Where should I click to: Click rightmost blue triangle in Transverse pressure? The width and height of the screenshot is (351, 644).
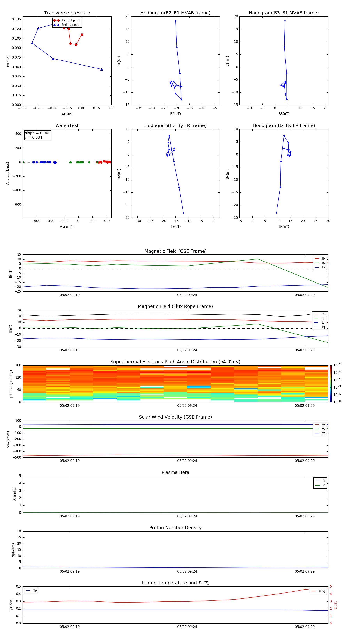click(102, 69)
